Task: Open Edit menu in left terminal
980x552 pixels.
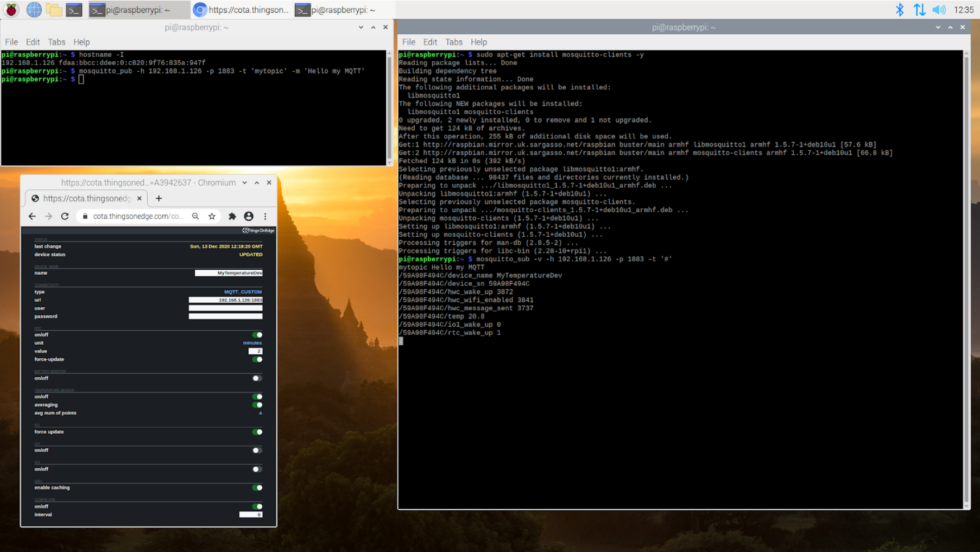Action: coord(33,42)
